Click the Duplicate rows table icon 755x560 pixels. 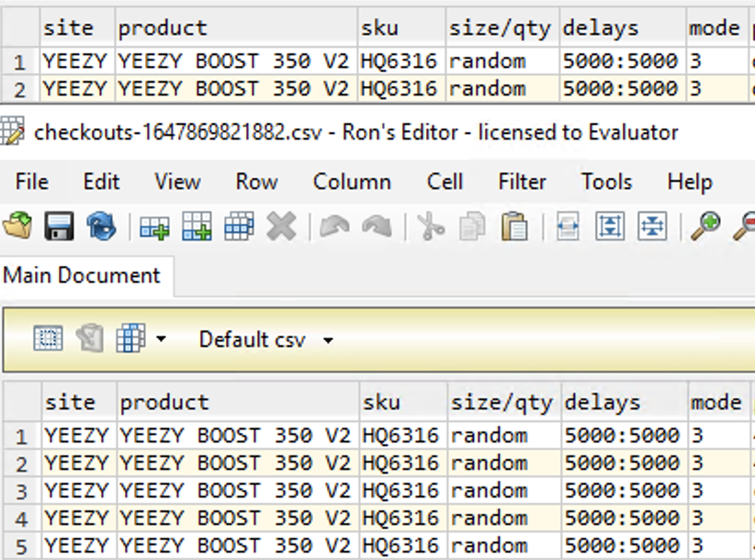pos(239,226)
